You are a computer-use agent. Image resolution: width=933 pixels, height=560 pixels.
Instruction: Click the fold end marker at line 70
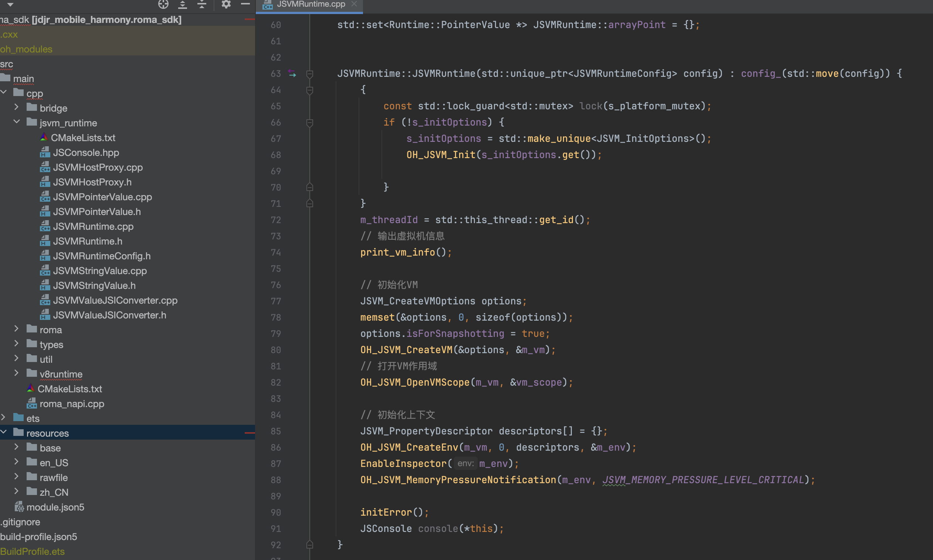pos(310,187)
